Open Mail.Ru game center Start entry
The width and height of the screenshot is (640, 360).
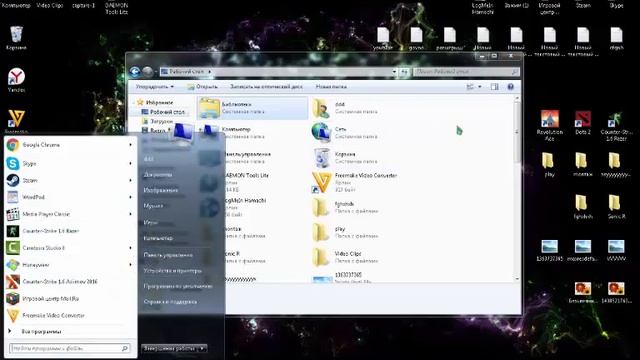[x=69, y=299]
